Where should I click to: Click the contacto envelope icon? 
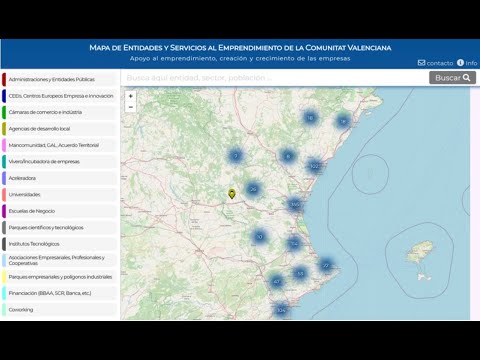422,63
